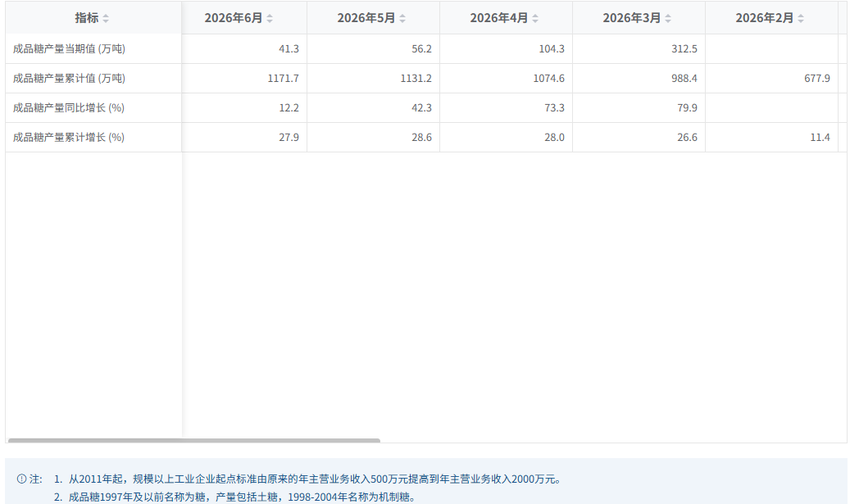The image size is (850, 504).
Task: Click the horizontal scrollbar under the table
Action: click(x=194, y=441)
